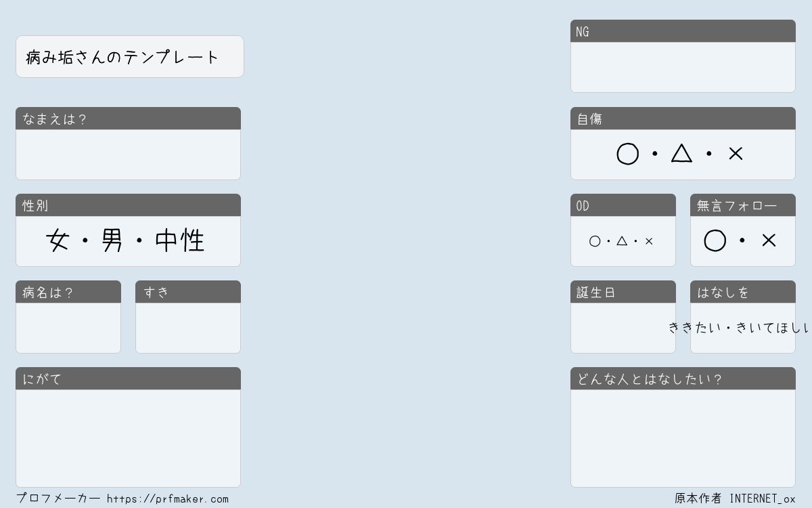Select the circle symbol under 自傷
The image size is (812, 508).
tap(627, 154)
